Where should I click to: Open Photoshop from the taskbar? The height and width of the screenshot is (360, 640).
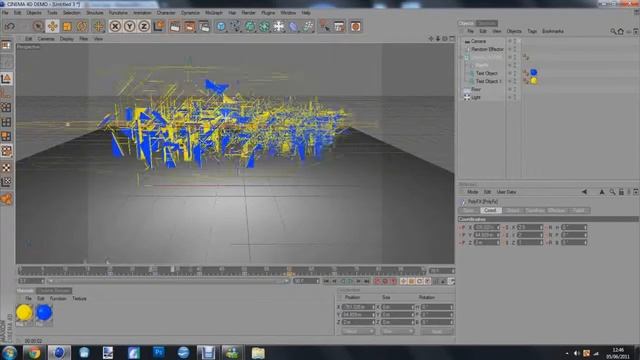pos(158,352)
